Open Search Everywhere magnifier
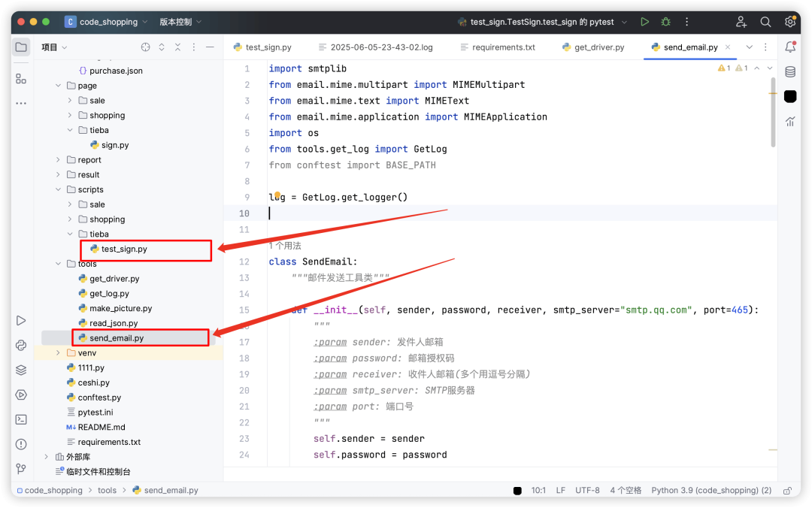Image resolution: width=812 pixels, height=508 pixels. [x=765, y=22]
